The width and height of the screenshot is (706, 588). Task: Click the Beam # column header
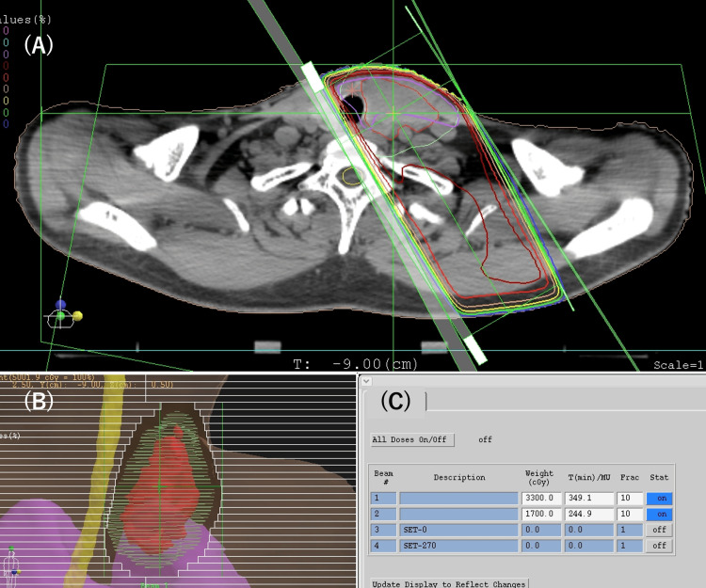pyautogui.click(x=384, y=477)
